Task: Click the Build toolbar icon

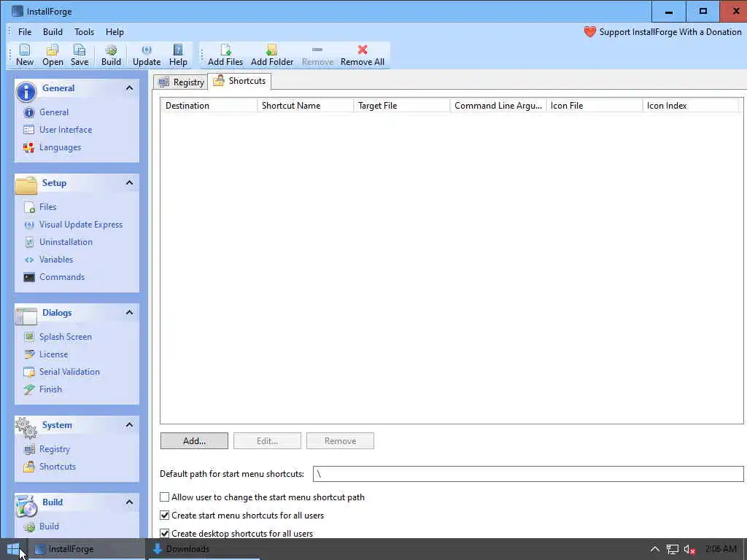Action: coord(111,55)
